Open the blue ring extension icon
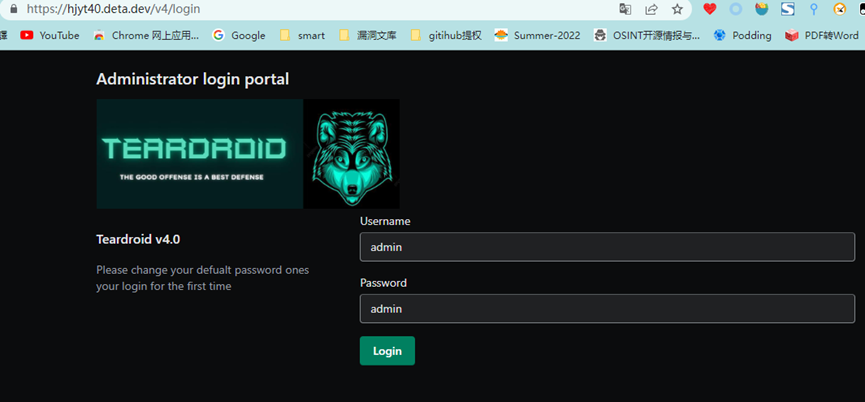 pyautogui.click(x=736, y=9)
